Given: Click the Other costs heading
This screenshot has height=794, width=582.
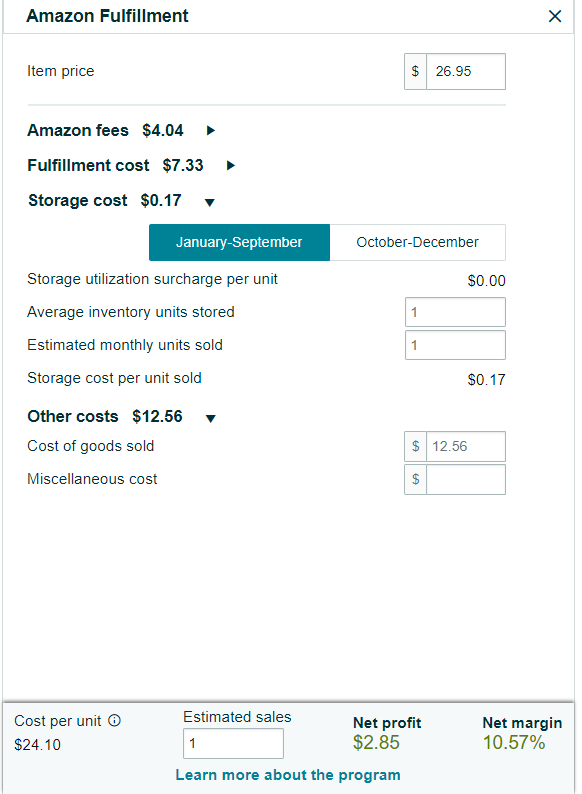Looking at the screenshot, I should [x=73, y=416].
